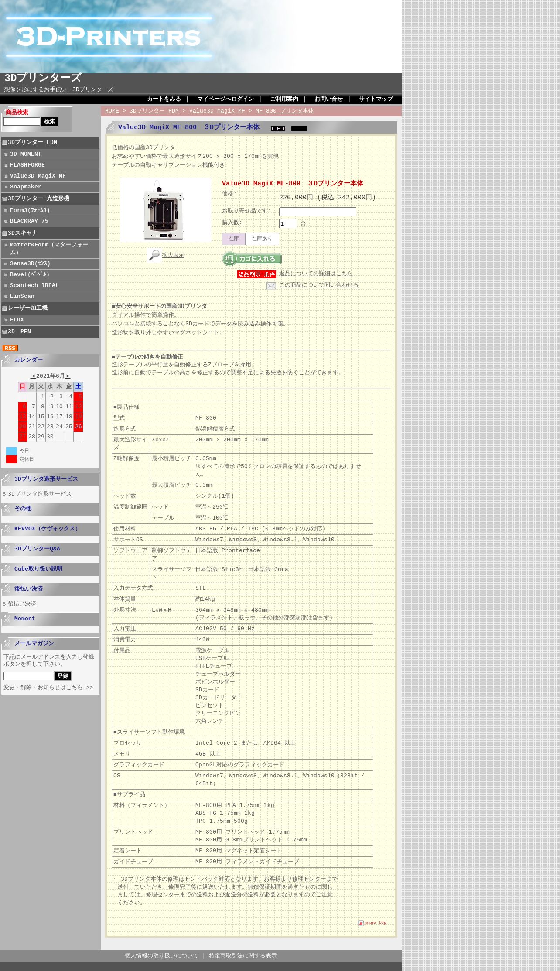Image resolution: width=560 pixels, height=971 pixels.
Task: Click the 検索 search button
Action: [x=50, y=122]
